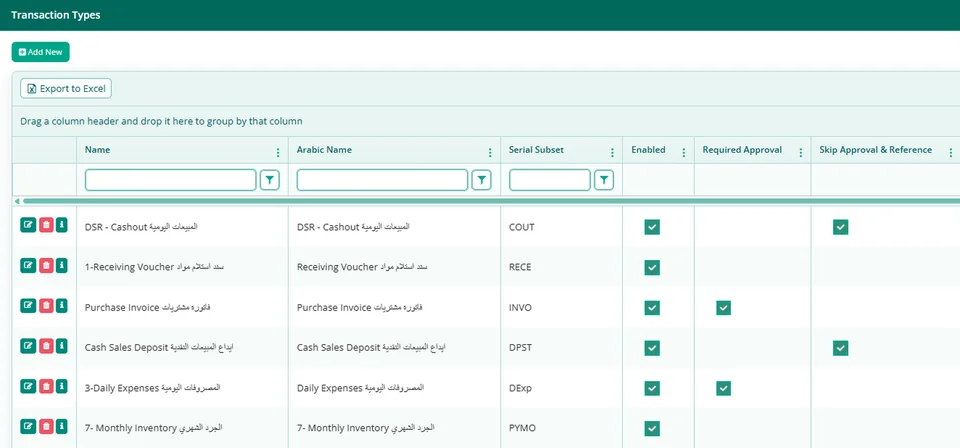Show info for Purchase Invoice row
The height and width of the screenshot is (448, 960).
pyautogui.click(x=61, y=305)
